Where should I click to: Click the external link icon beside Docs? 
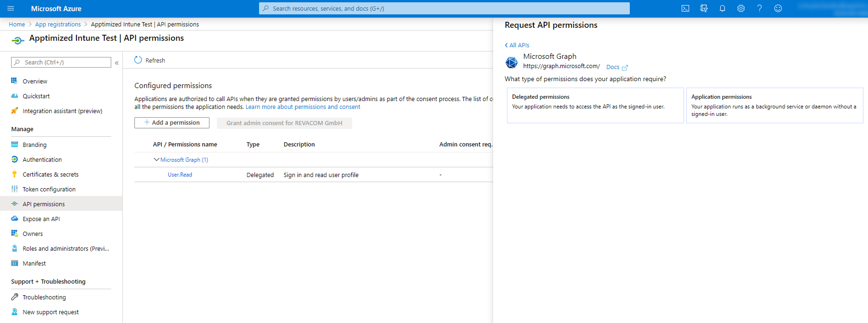(x=625, y=68)
